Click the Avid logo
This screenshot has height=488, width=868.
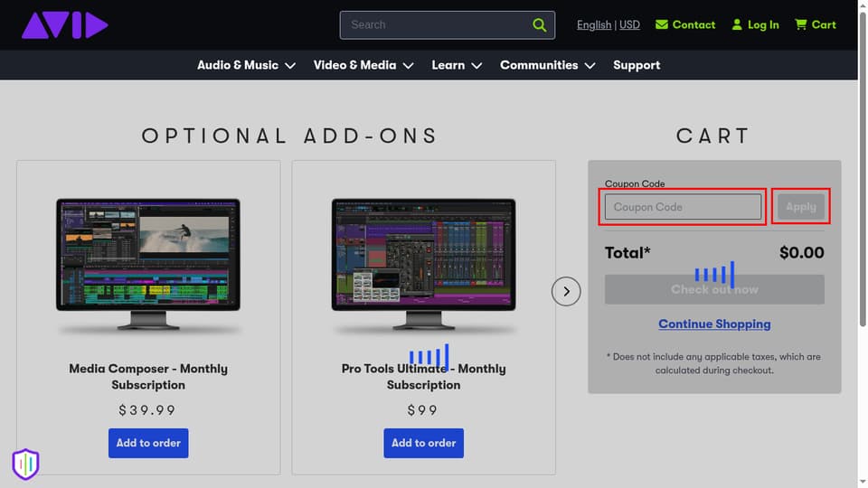(x=65, y=25)
